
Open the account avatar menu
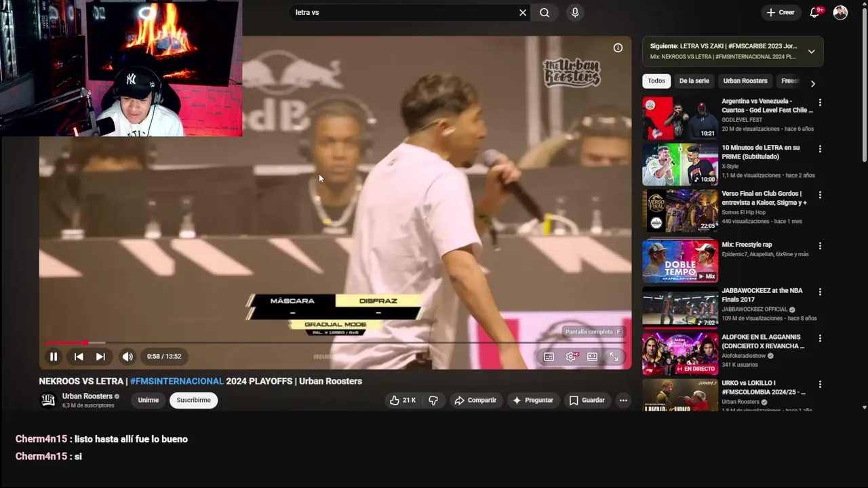[x=840, y=12]
